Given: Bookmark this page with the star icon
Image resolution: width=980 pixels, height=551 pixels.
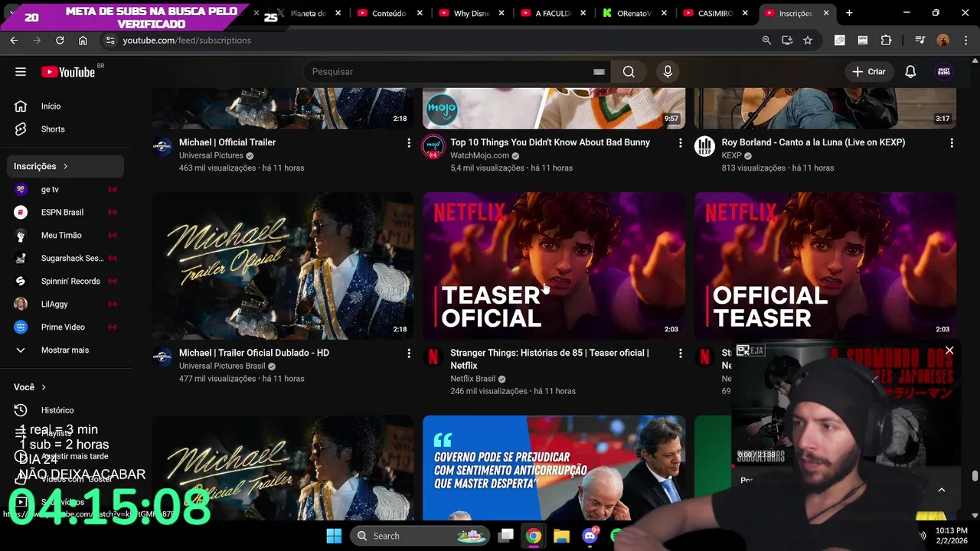Looking at the screenshot, I should point(808,40).
